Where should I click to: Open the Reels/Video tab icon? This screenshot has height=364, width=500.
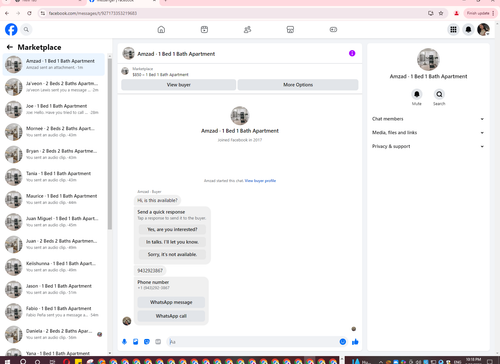(204, 30)
